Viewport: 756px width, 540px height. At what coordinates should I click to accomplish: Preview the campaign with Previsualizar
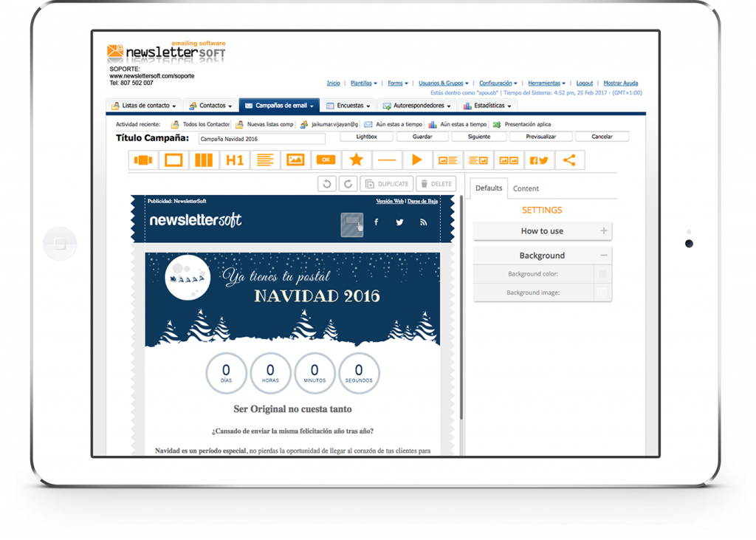tap(540, 137)
